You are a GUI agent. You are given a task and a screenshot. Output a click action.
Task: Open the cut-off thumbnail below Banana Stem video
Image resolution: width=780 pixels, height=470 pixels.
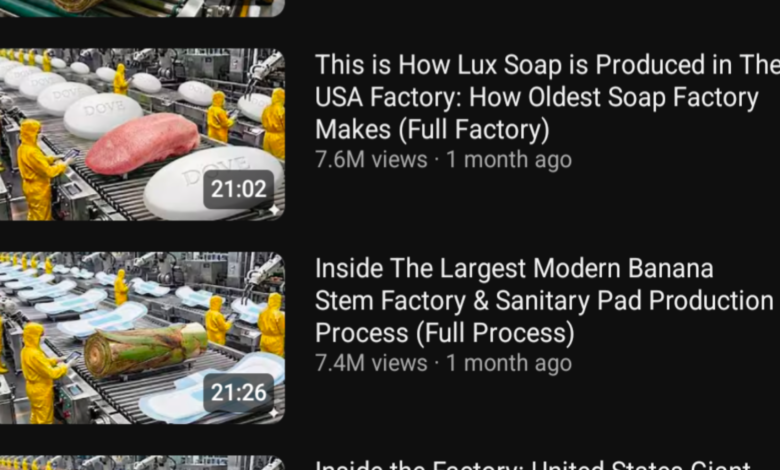point(142,463)
